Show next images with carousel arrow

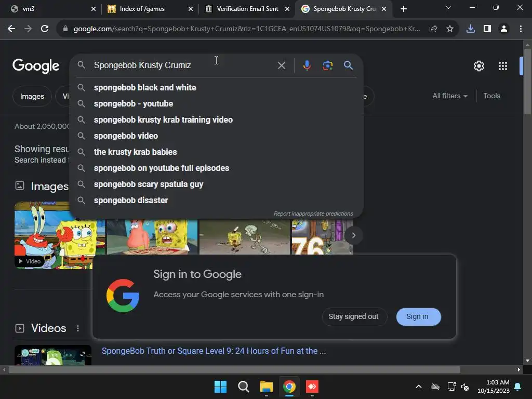pyautogui.click(x=353, y=235)
